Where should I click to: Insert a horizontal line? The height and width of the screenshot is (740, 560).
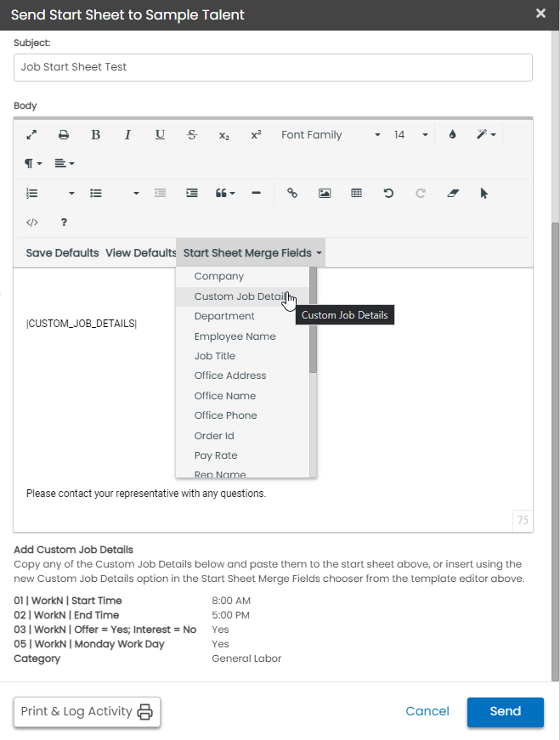[256, 193]
